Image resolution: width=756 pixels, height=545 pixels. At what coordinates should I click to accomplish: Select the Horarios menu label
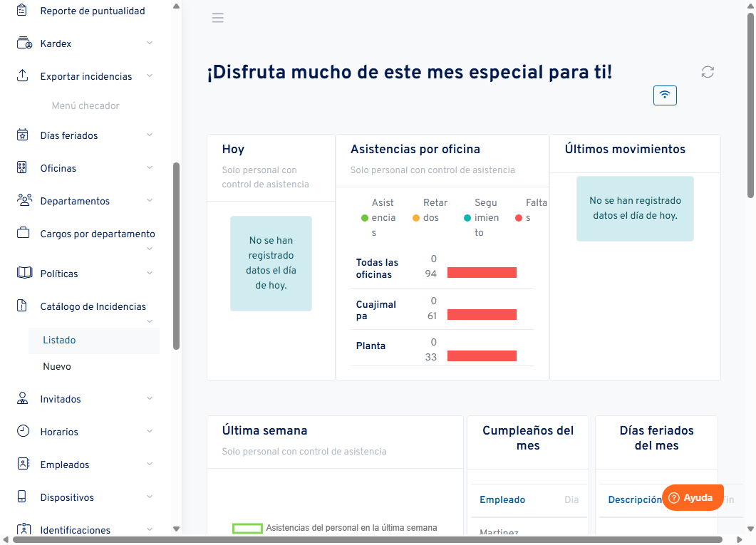point(59,432)
